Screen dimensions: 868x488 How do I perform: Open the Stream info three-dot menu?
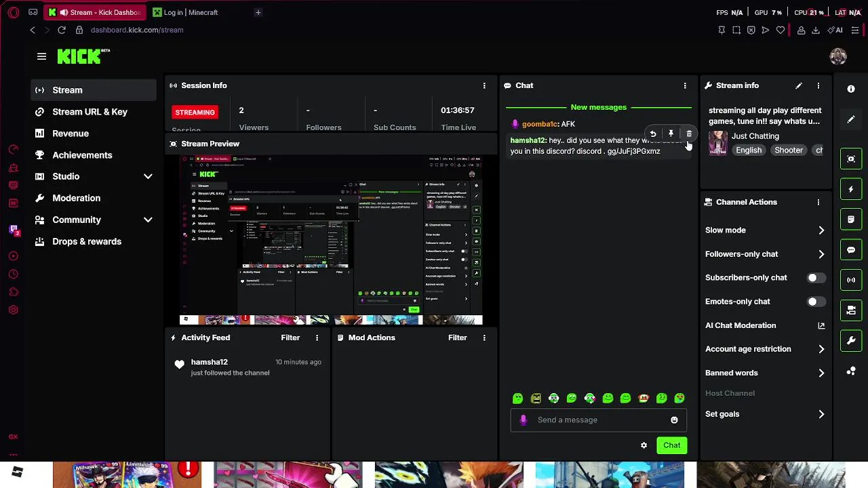point(818,85)
